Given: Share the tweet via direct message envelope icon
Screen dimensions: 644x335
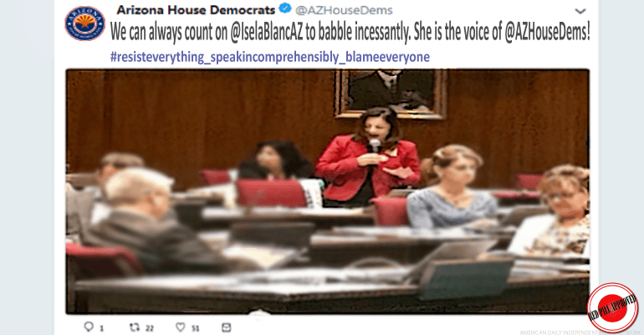Looking at the screenshot, I should click(227, 327).
